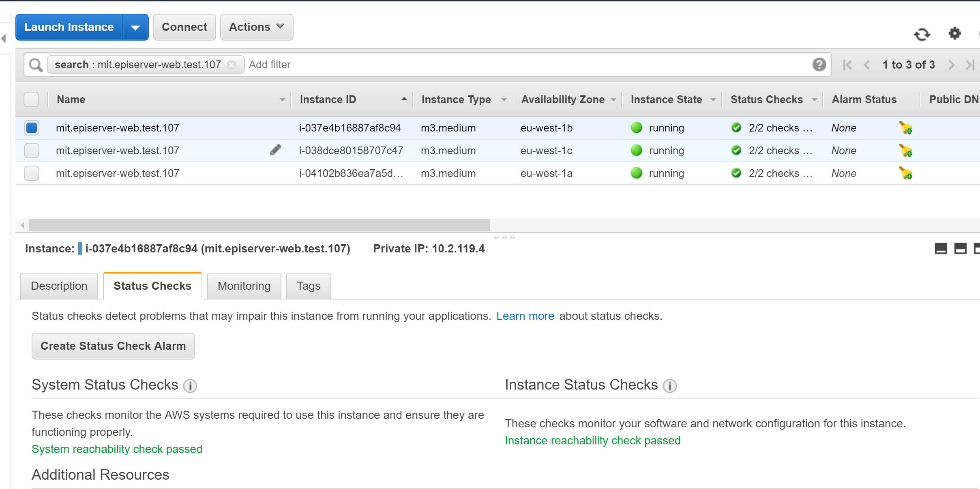
Task: Follow the Learn more link
Action: (x=525, y=316)
